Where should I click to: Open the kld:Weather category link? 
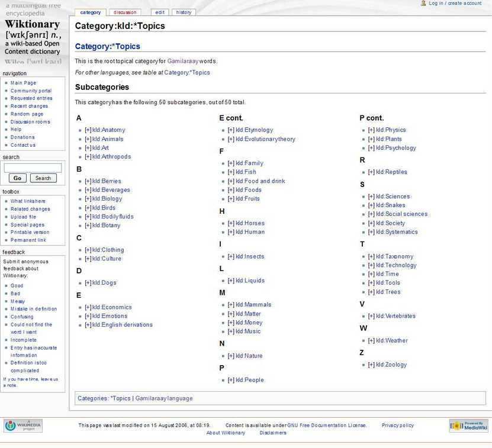(x=392, y=341)
